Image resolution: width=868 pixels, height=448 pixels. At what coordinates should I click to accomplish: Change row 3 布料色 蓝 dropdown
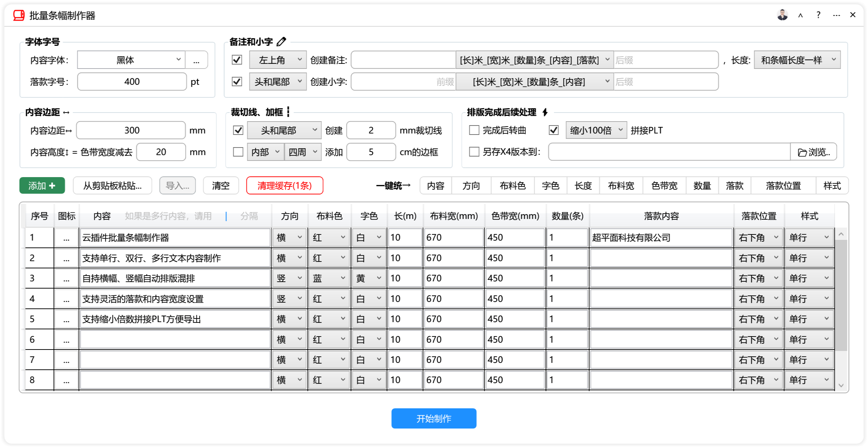(x=329, y=278)
